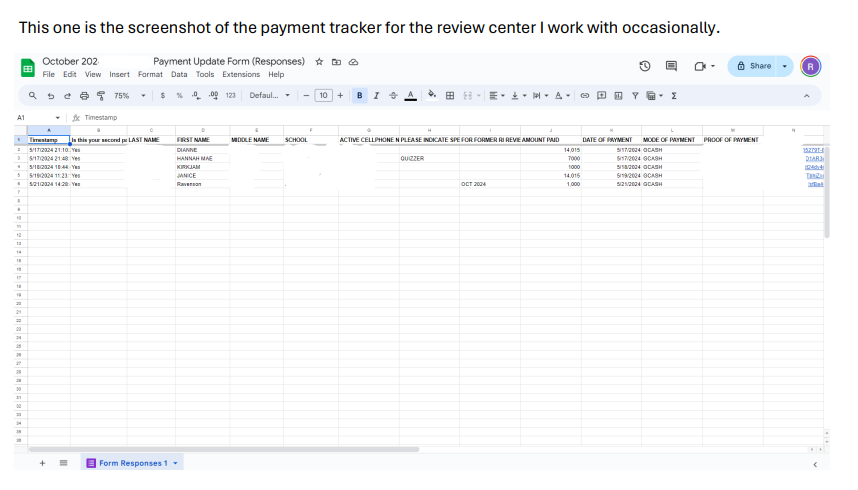The width and height of the screenshot is (858, 490).
Task: Open the all sheets list
Action: (63, 463)
